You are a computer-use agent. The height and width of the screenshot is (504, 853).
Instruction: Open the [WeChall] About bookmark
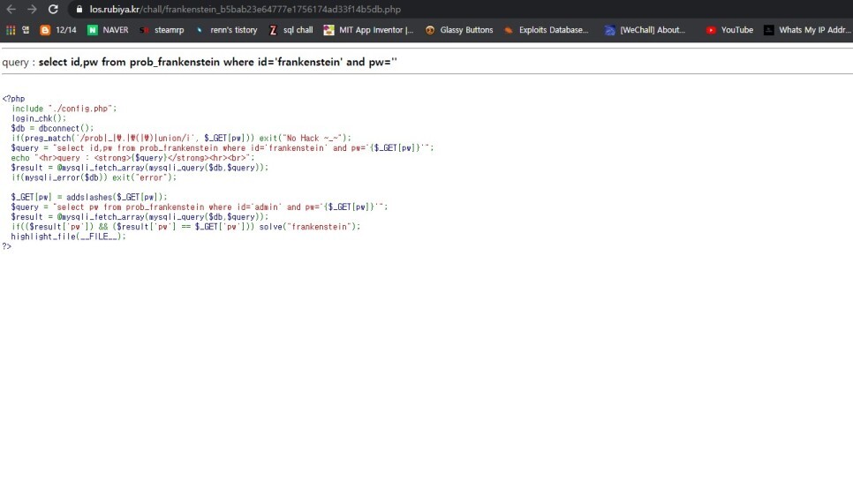click(645, 30)
